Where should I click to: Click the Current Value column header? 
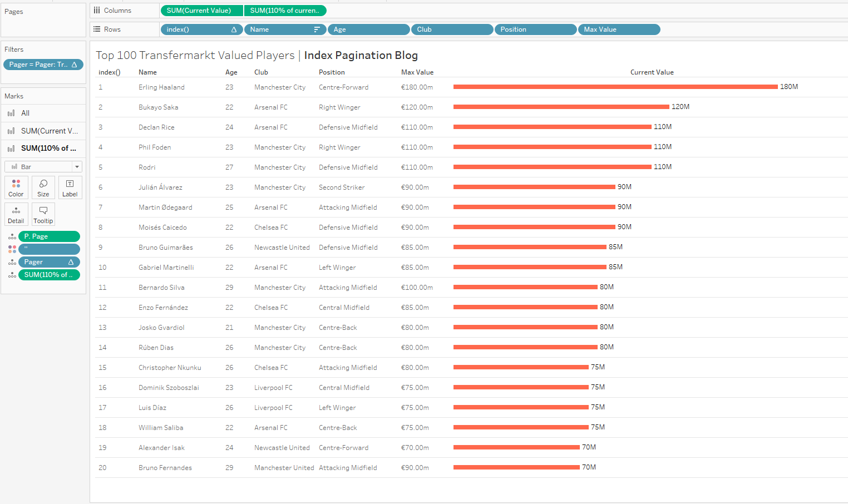click(652, 72)
